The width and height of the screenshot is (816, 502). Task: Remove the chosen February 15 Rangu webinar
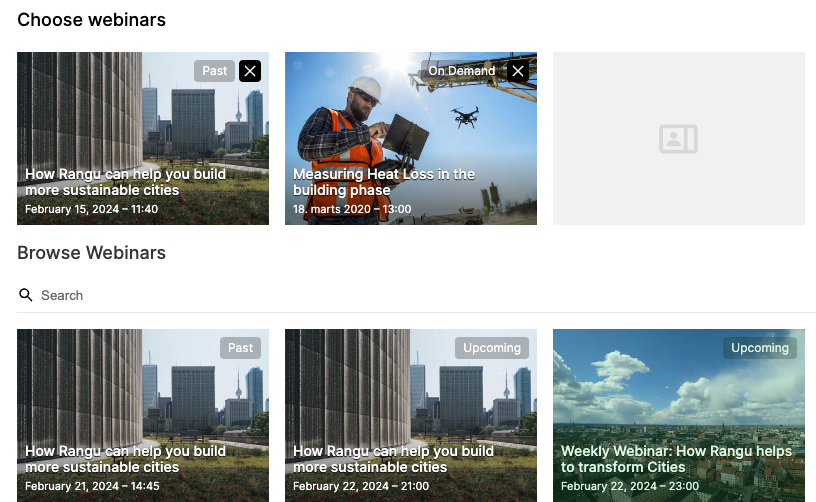pyautogui.click(x=250, y=71)
